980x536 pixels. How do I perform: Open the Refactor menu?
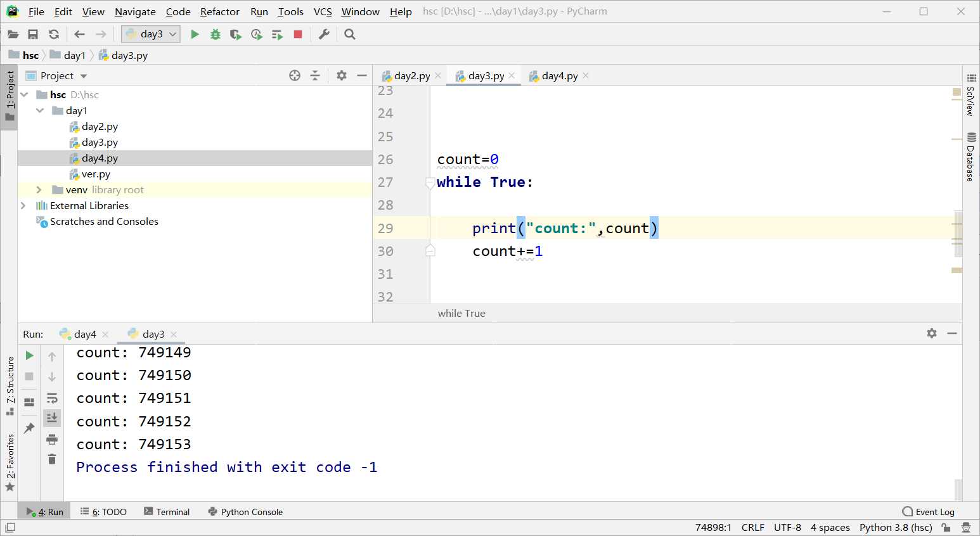point(220,11)
